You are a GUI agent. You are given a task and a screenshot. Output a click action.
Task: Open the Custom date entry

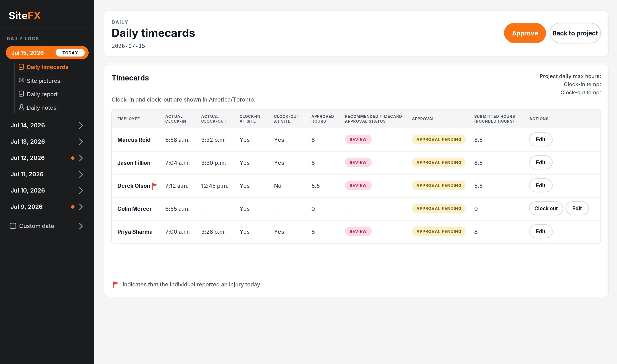coord(47,226)
